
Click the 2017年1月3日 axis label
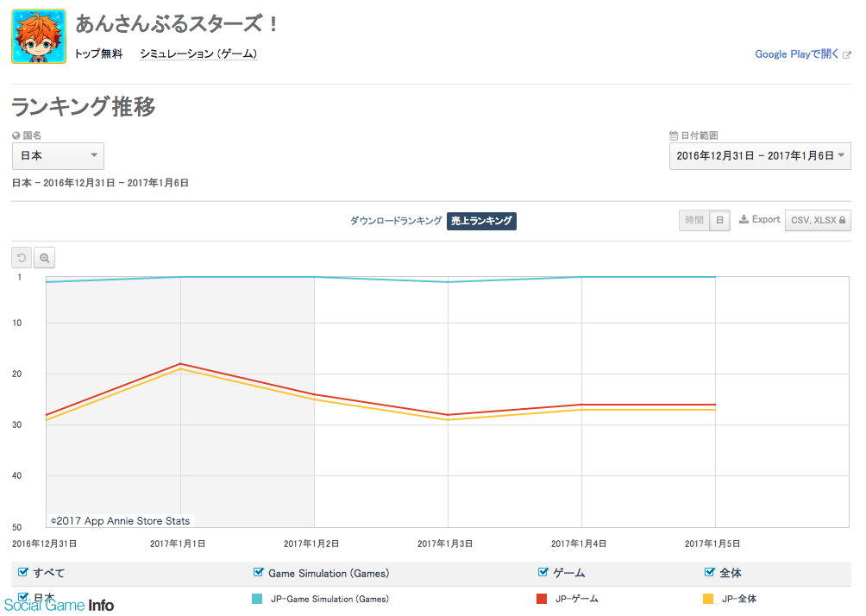[x=445, y=544]
